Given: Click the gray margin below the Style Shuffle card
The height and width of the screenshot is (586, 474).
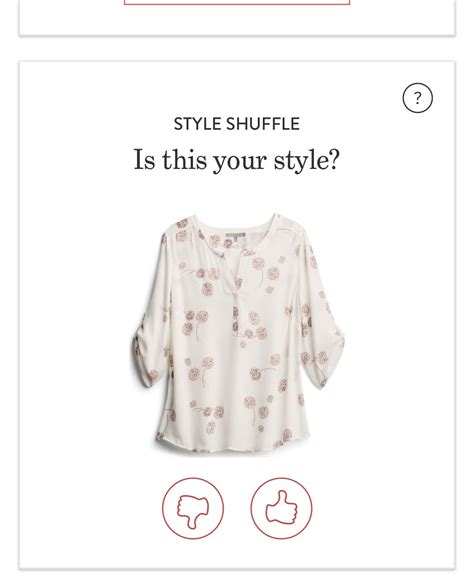Looking at the screenshot, I should pos(237,579).
